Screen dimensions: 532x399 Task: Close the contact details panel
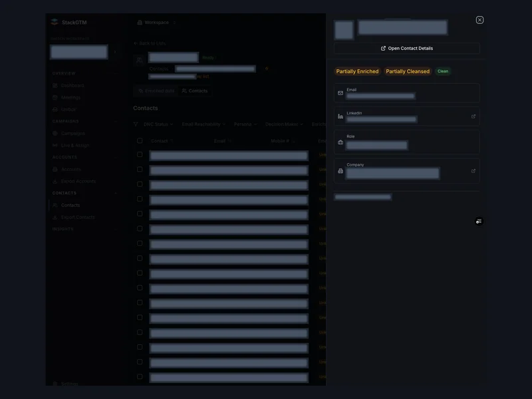tap(479, 20)
